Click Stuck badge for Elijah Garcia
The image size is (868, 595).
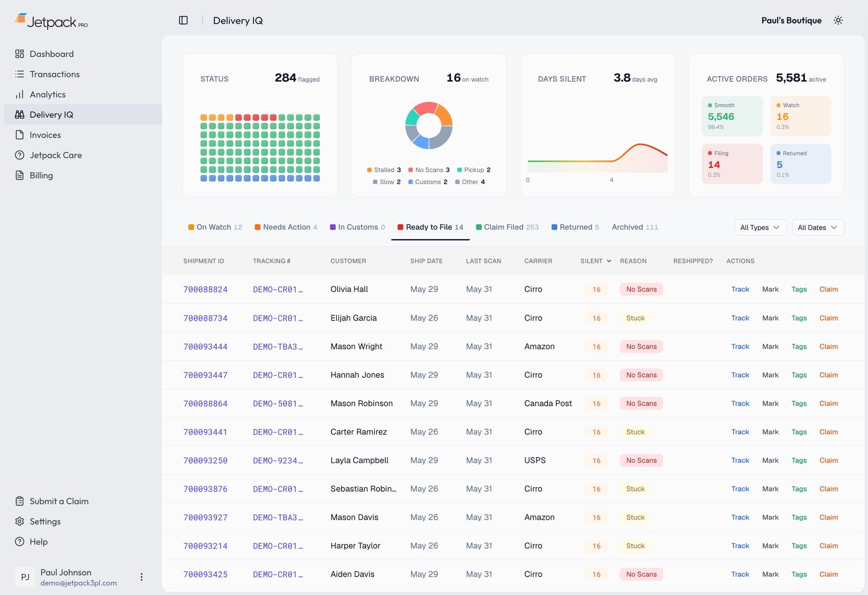pyautogui.click(x=635, y=318)
